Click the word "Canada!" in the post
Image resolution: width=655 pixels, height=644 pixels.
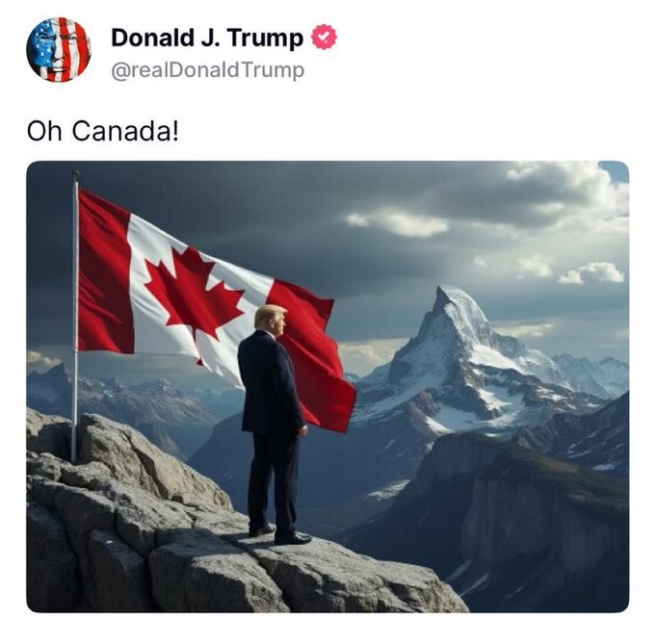point(125,131)
